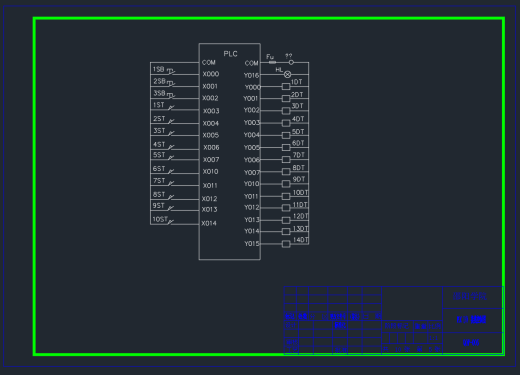
Task: Select the Y010 output label
Action: (x=251, y=184)
